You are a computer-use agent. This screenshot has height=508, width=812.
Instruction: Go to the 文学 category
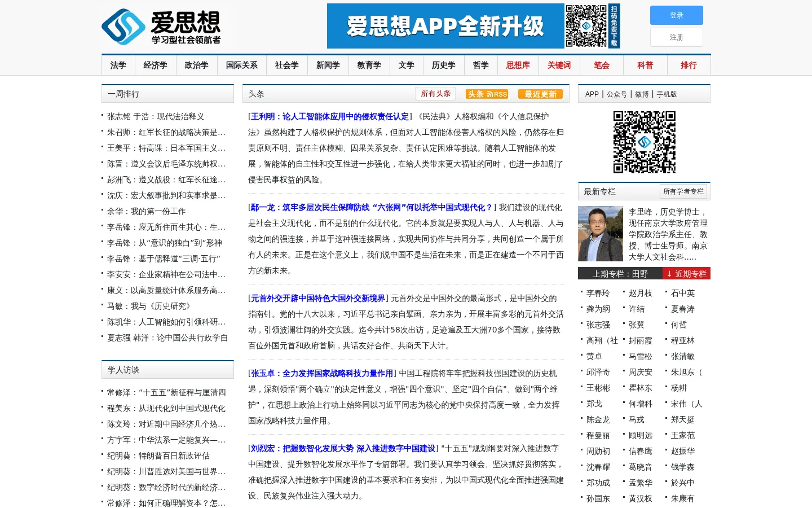click(407, 65)
